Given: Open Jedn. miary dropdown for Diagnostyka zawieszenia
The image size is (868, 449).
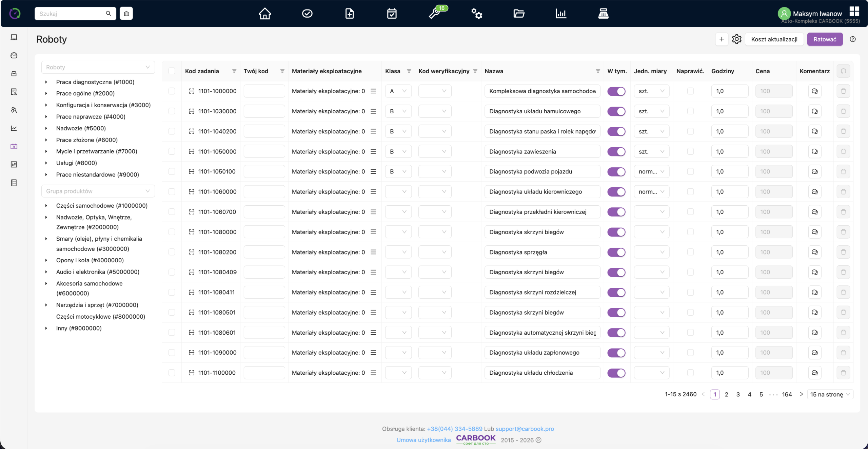Looking at the screenshot, I should tap(651, 151).
